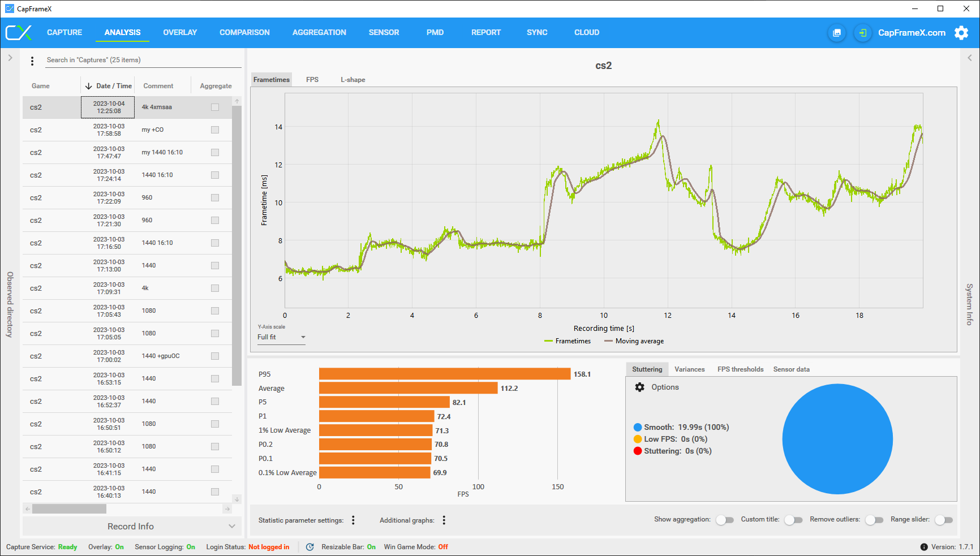Go to the COMPARISON tab
The height and width of the screenshot is (556, 980).
244,33
